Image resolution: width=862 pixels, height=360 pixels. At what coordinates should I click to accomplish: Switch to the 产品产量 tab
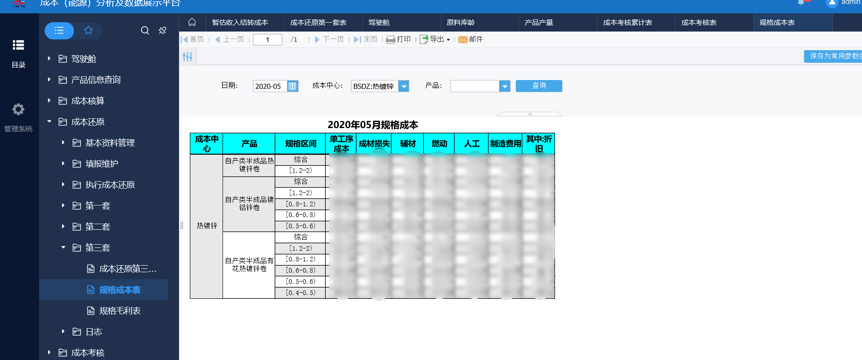coord(539,23)
